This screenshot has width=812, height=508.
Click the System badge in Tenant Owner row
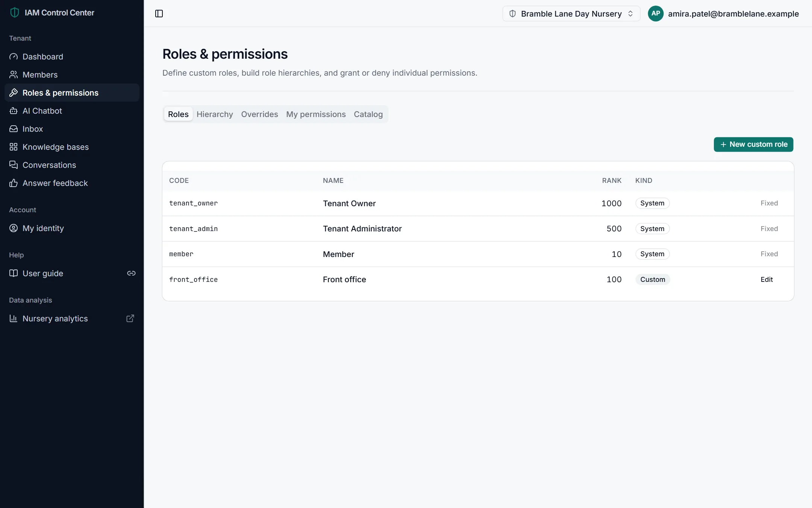pos(652,203)
